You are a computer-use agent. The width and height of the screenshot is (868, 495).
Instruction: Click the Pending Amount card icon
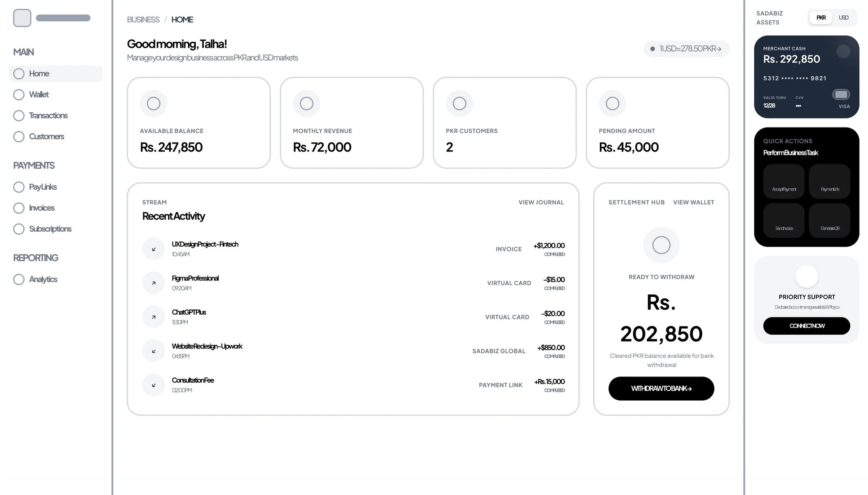612,104
